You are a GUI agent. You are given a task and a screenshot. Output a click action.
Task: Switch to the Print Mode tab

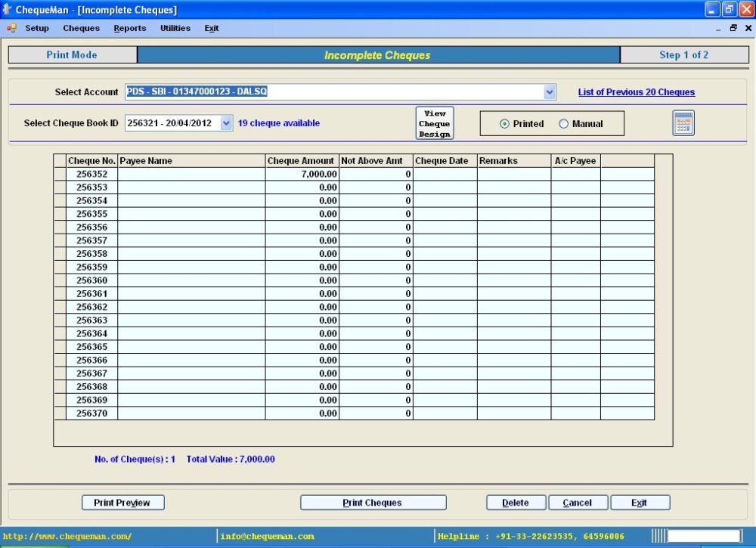point(72,54)
